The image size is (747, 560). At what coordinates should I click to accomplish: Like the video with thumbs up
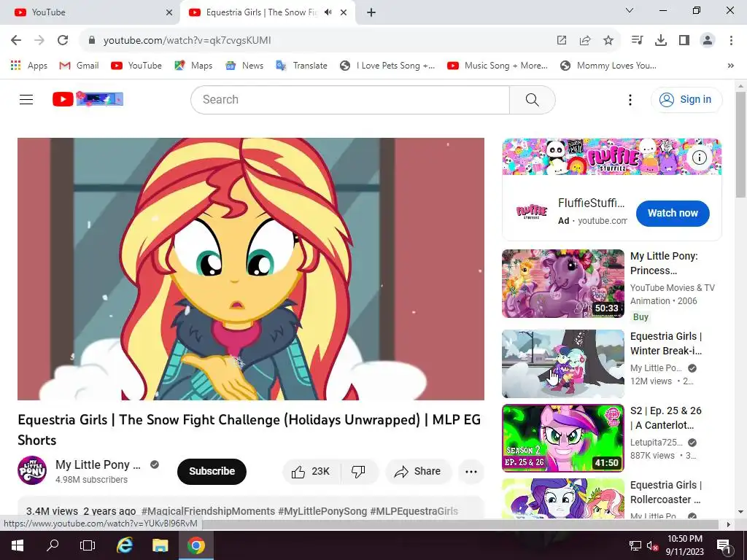311,472
